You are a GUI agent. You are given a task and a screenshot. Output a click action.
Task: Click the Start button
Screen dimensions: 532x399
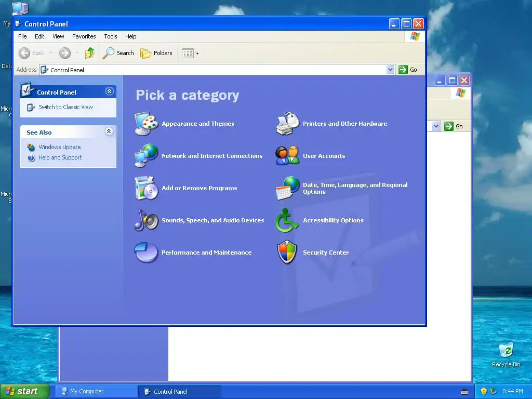click(x=24, y=391)
